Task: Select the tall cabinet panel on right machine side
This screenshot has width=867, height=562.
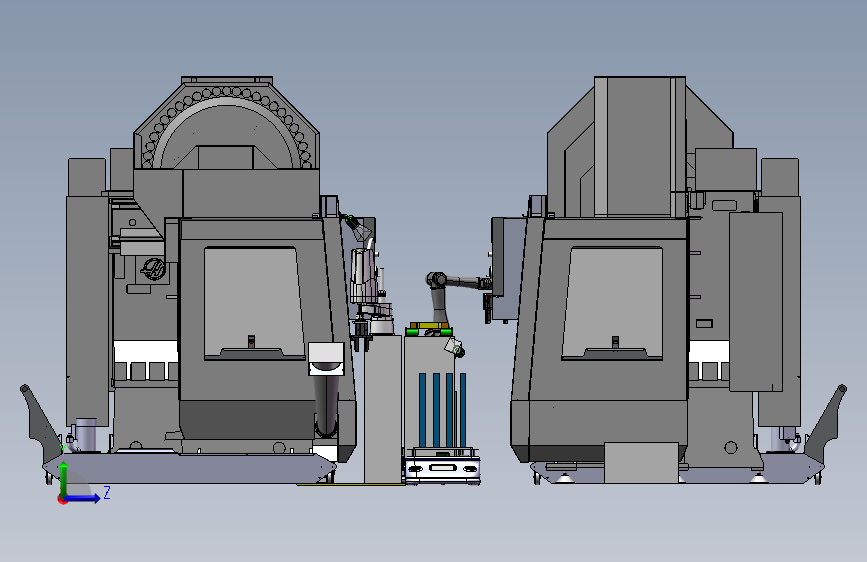Action: coord(756,301)
